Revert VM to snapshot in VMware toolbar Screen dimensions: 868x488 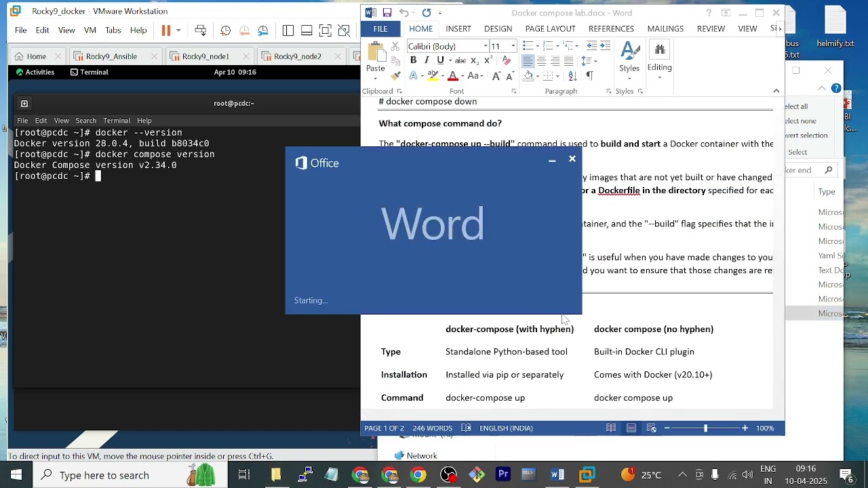244,30
